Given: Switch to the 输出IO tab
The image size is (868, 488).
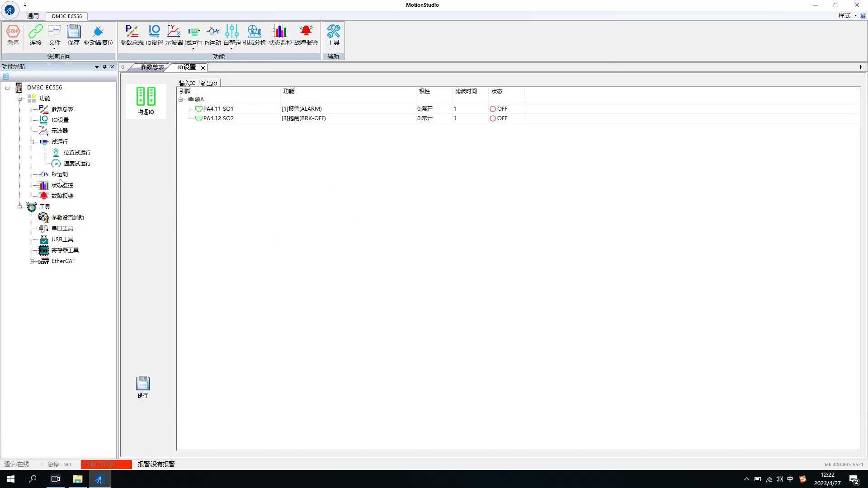Looking at the screenshot, I should [x=208, y=83].
